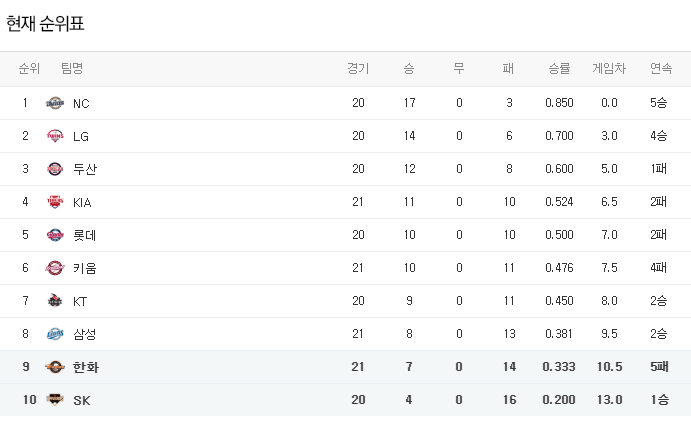This screenshot has height=425, width=691.
Task: Click the 키움 team logo icon
Action: (x=54, y=268)
